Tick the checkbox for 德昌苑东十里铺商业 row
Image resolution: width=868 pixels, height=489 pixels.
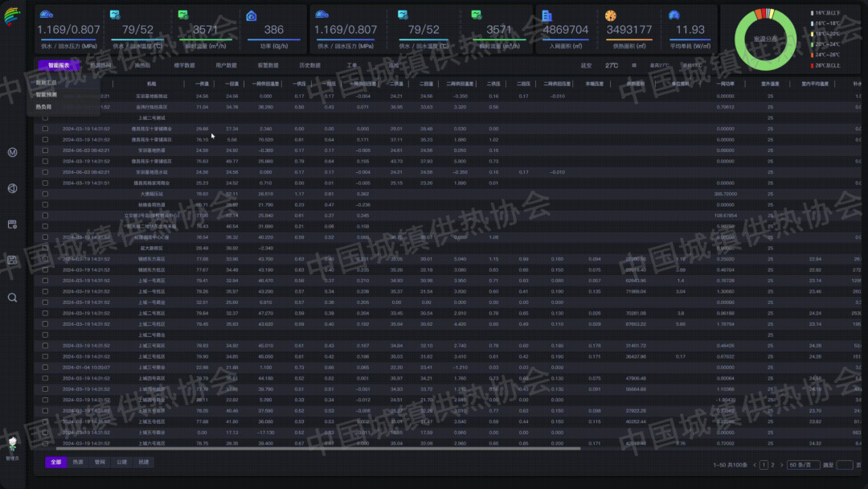coord(46,129)
